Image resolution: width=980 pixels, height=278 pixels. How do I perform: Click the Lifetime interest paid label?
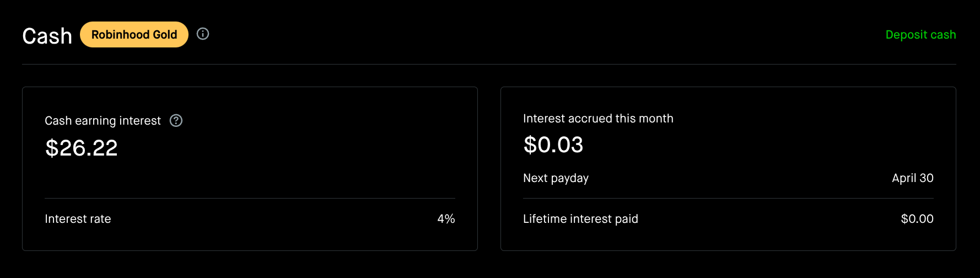pos(580,219)
